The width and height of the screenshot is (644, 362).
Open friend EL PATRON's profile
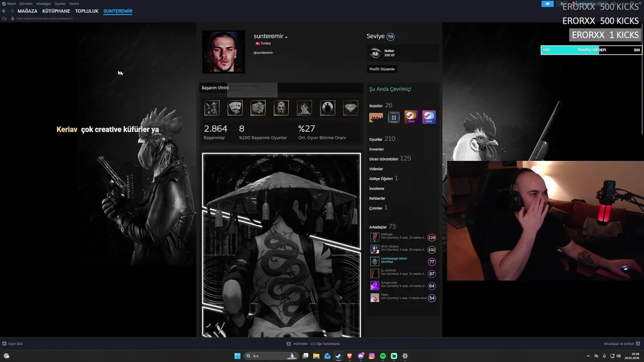click(403, 274)
